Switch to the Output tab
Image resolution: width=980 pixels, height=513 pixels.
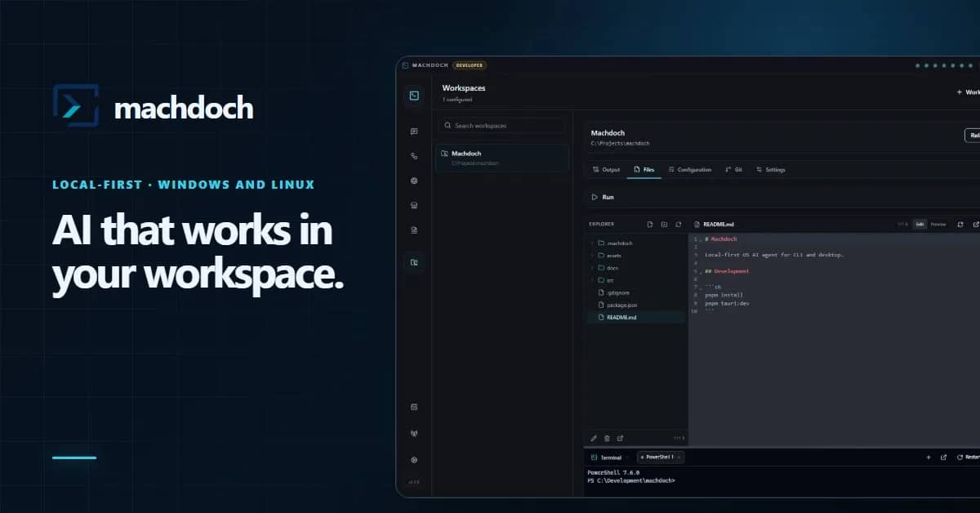tap(606, 170)
